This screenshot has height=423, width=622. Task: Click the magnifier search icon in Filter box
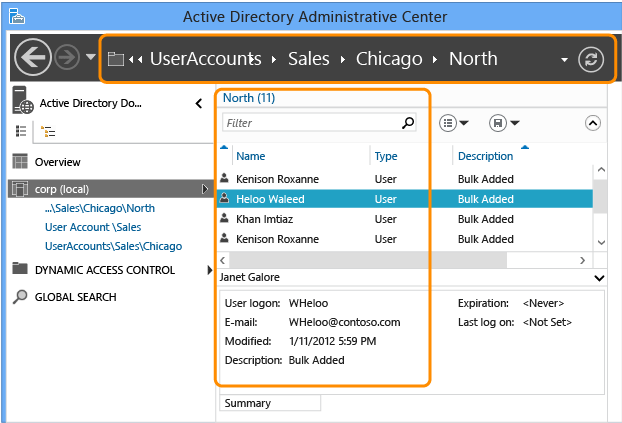pos(408,123)
